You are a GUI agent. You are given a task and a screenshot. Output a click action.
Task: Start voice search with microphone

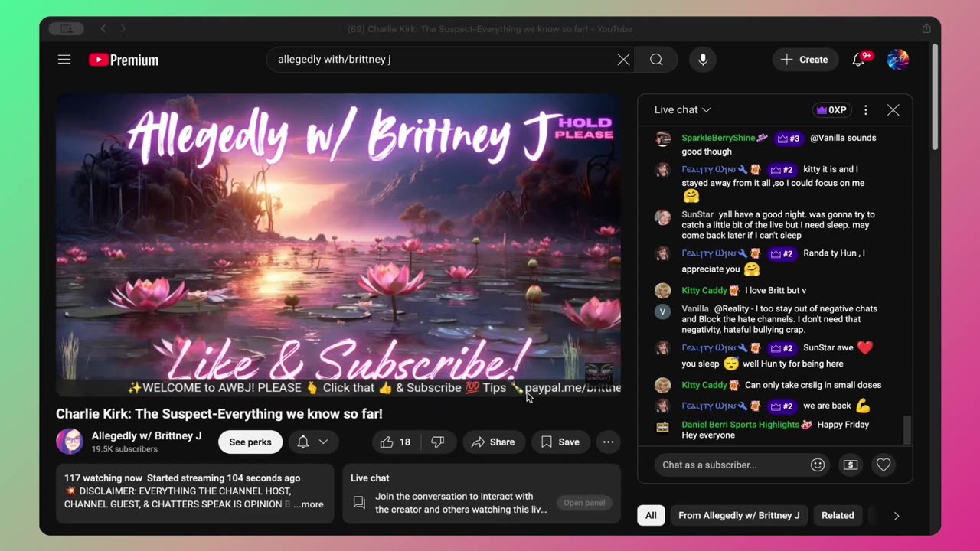coord(703,60)
